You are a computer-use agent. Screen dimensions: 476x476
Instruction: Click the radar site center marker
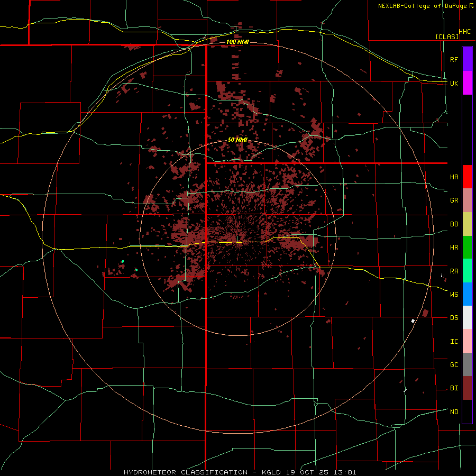coord(237,239)
